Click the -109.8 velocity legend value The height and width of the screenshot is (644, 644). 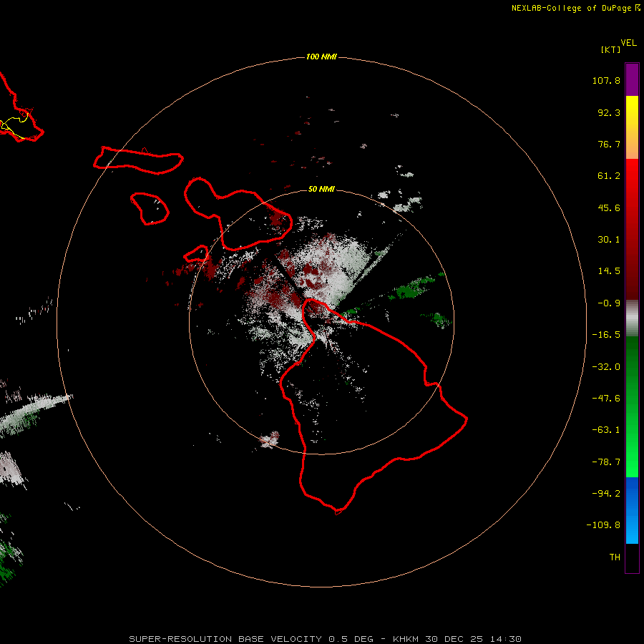point(603,525)
